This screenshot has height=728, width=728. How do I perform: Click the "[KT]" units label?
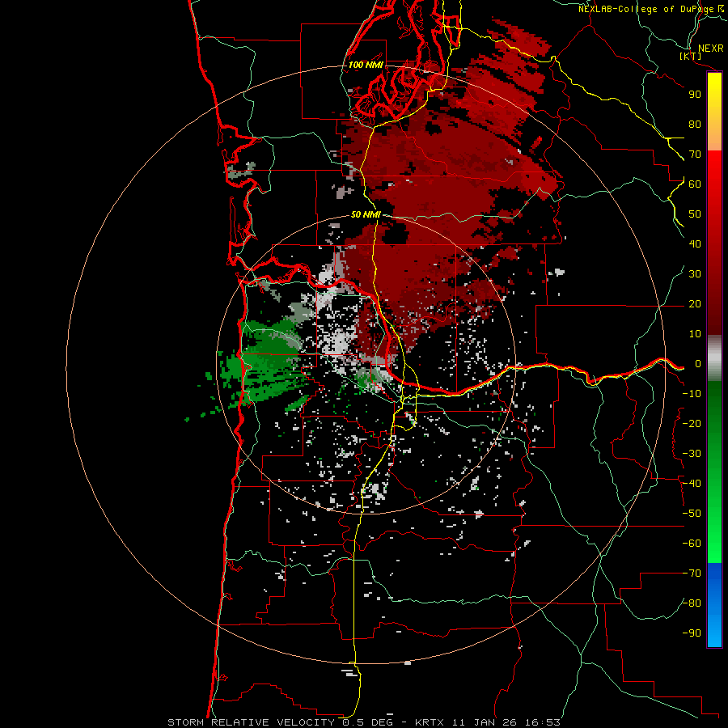click(x=690, y=56)
